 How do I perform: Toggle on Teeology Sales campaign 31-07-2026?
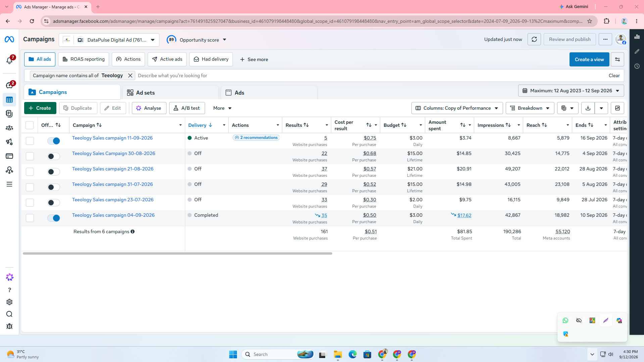(53, 187)
